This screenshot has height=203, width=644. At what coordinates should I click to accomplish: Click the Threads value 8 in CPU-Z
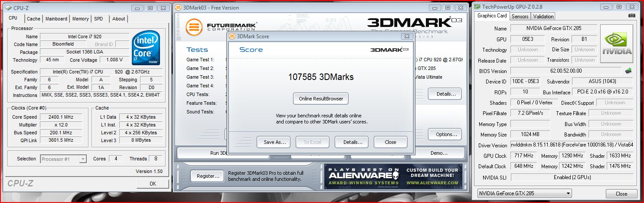tap(155, 159)
